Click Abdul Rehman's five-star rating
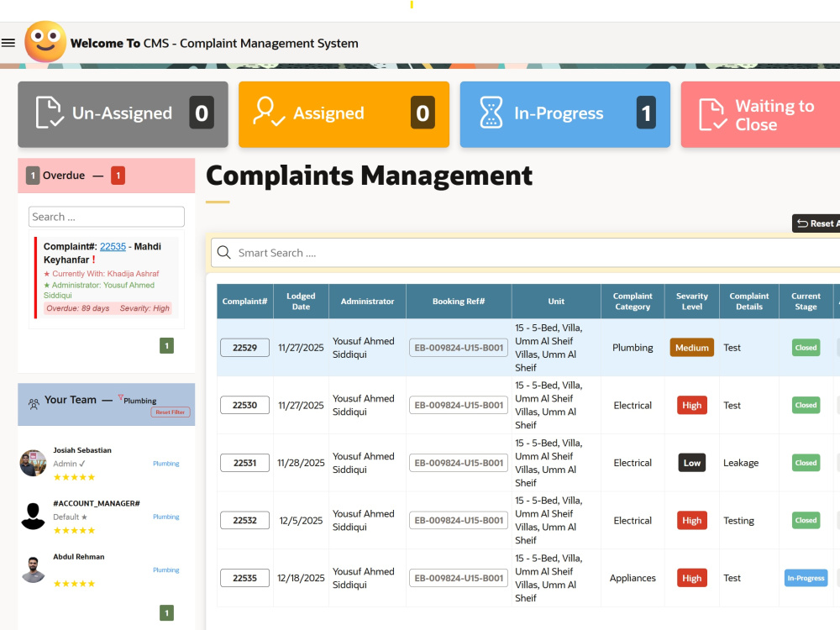 point(74,584)
